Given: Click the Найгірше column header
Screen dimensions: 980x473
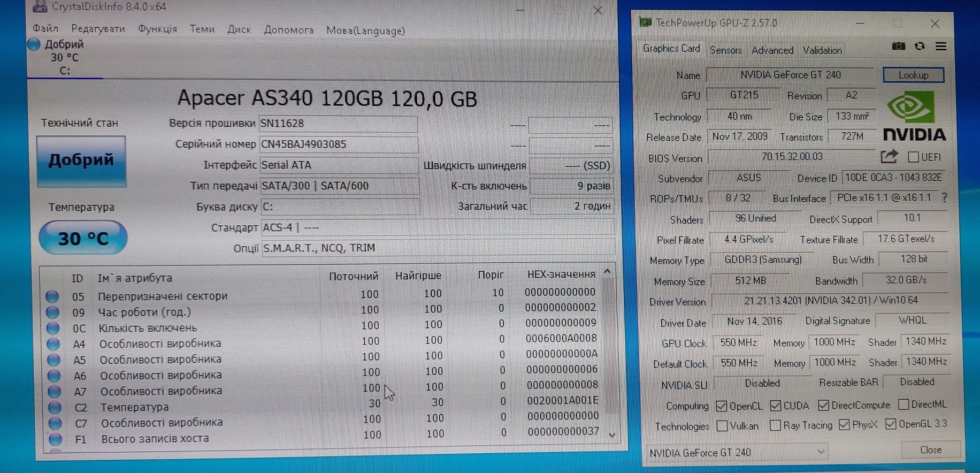Looking at the screenshot, I should click(x=418, y=276).
